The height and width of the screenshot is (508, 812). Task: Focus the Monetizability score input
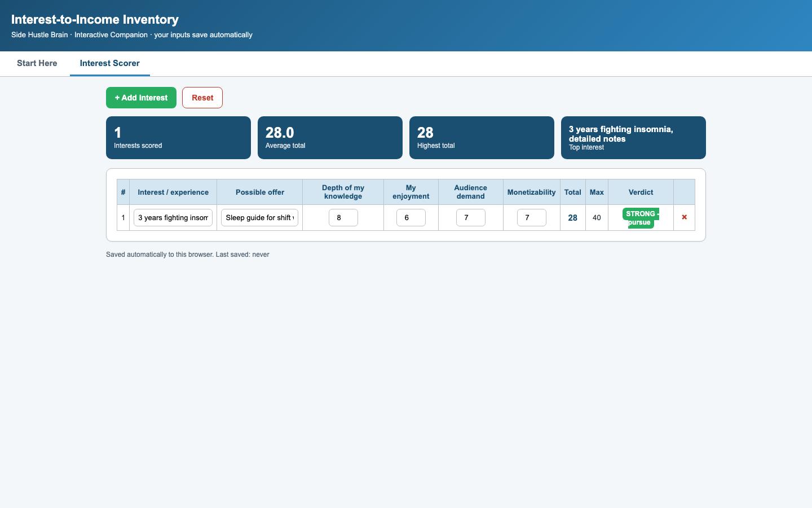point(531,217)
